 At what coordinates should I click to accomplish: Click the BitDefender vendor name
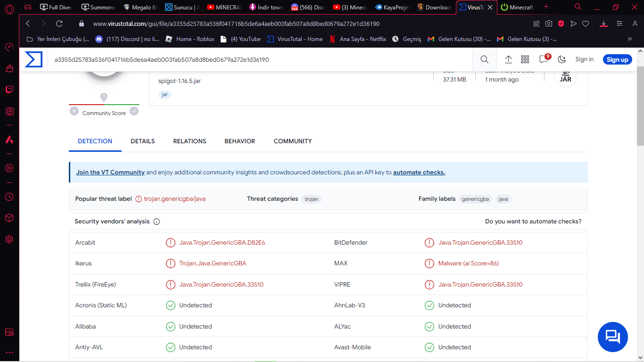pyautogui.click(x=351, y=243)
